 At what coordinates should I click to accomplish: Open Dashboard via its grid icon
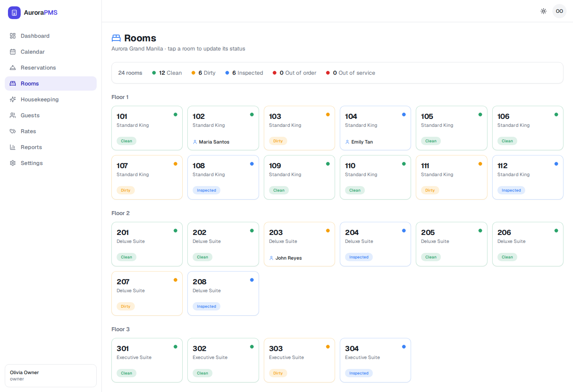tap(13, 36)
